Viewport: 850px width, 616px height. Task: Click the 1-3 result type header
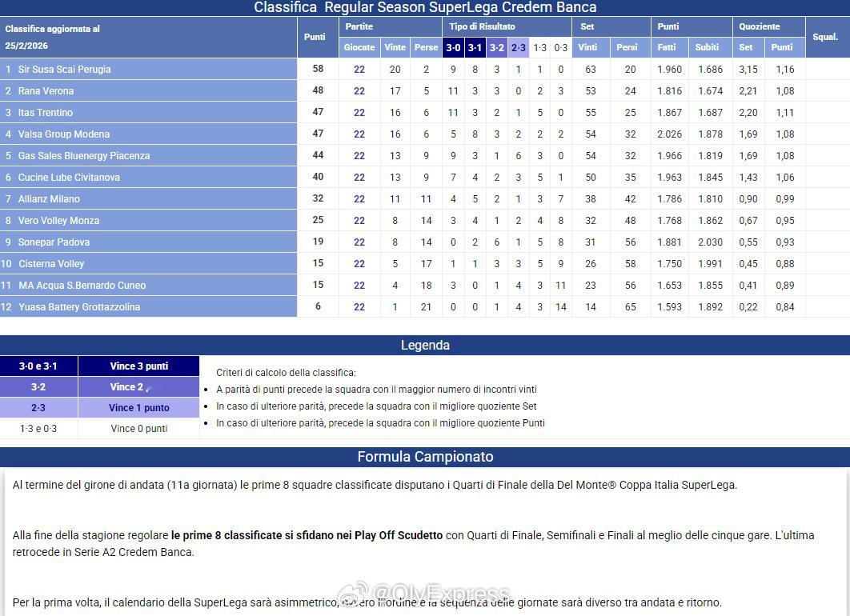(540, 48)
